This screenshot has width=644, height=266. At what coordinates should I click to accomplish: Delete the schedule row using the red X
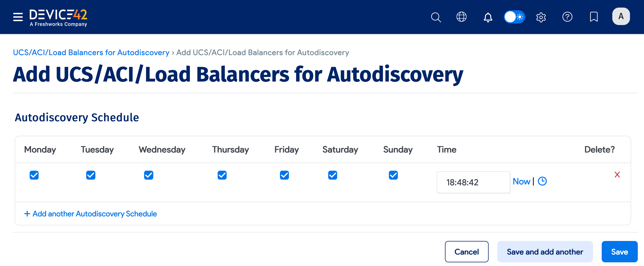point(617,175)
